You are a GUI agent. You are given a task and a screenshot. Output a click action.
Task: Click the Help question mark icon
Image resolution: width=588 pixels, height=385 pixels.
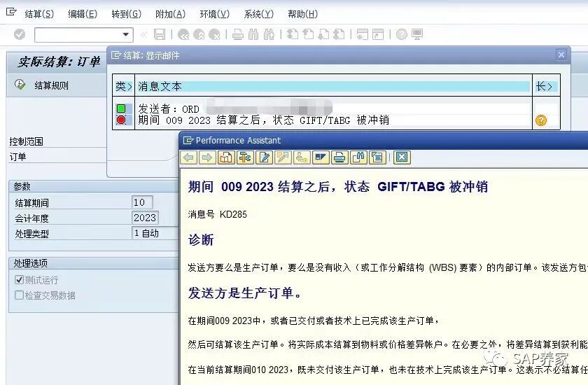pyautogui.click(x=401, y=34)
